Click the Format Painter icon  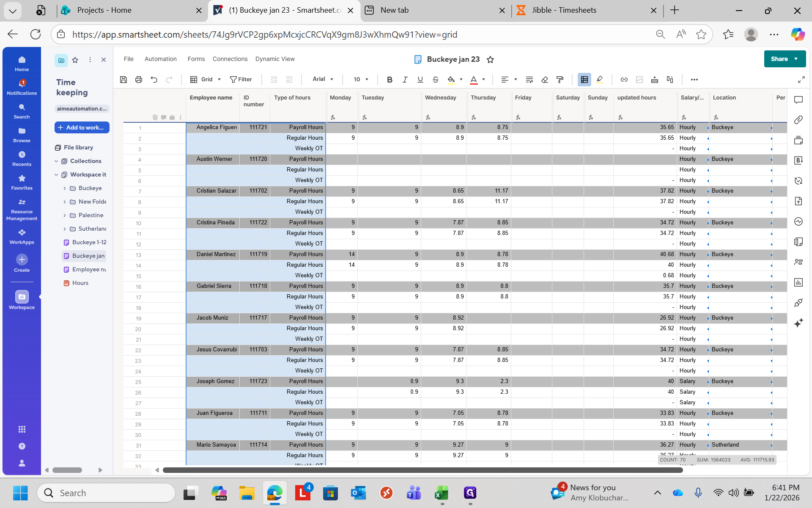(x=560, y=79)
